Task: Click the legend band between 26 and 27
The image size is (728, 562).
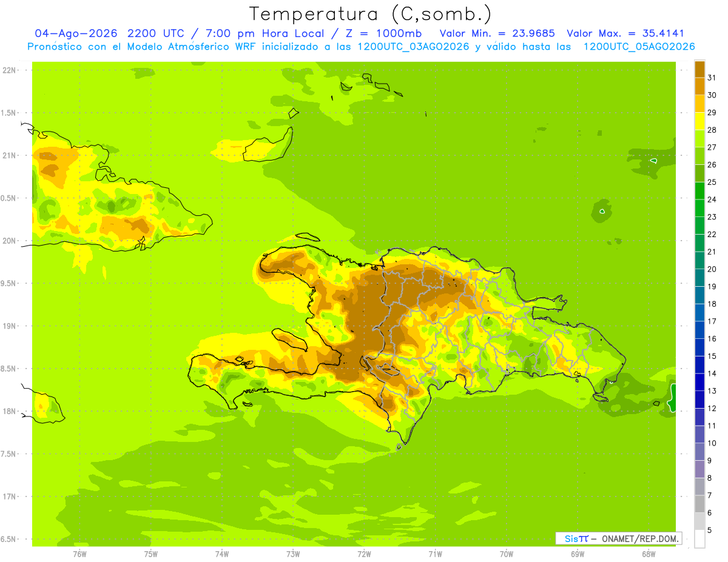Action: pyautogui.click(x=699, y=155)
